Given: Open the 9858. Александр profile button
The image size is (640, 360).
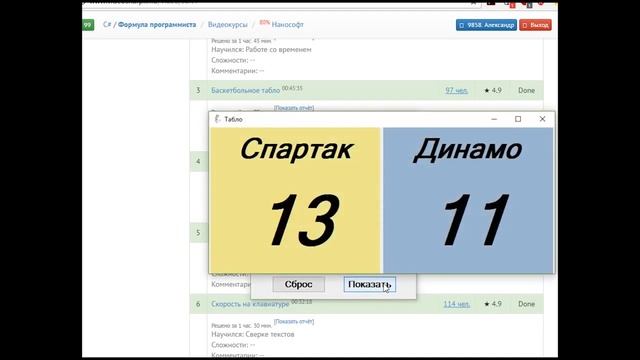Looking at the screenshot, I should [x=486, y=25].
